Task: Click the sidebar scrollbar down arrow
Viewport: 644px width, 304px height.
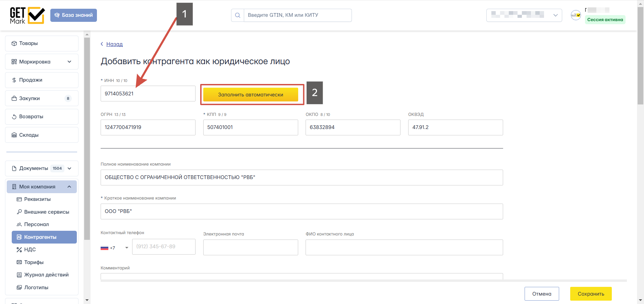Action: click(x=87, y=300)
